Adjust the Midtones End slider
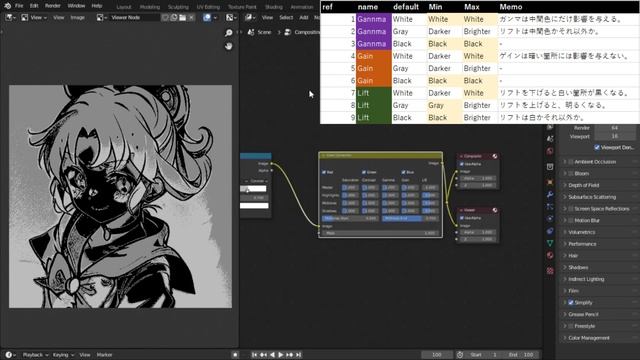Screen dimensions: 640x360 tap(410, 219)
